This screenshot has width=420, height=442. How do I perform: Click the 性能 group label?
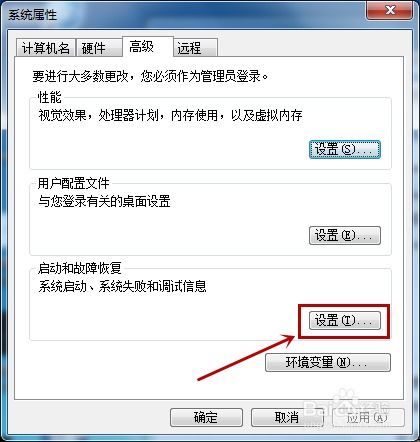click(50, 97)
